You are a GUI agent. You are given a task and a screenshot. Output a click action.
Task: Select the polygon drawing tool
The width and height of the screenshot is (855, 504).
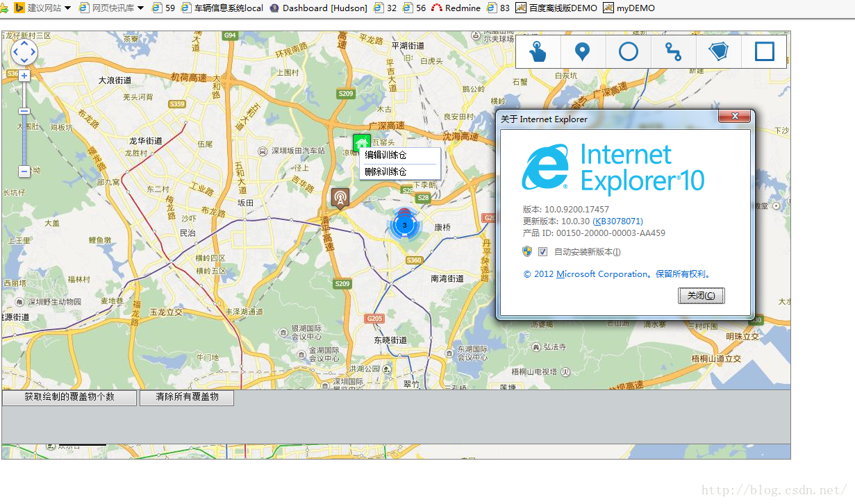point(719,52)
